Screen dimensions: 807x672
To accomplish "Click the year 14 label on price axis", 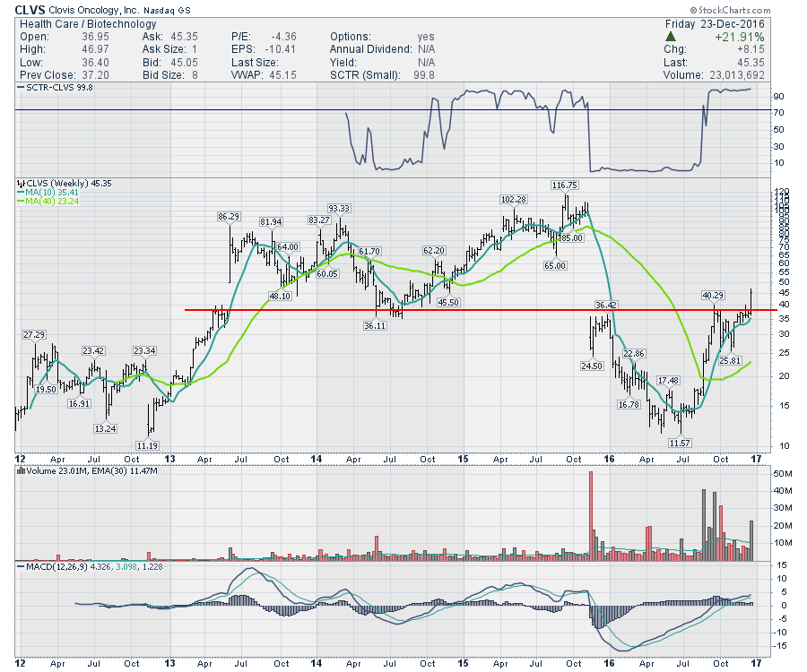I will pos(316,459).
